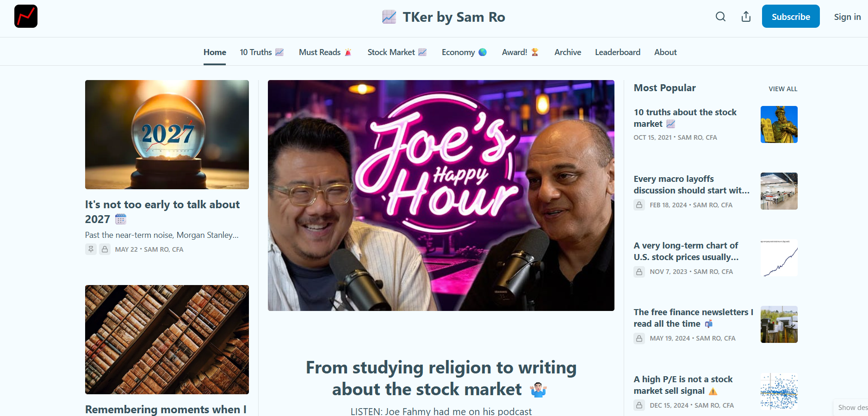Viewport: 868px width, 416px height.
Task: Click 'OCT 15, 2021 · SAM RO, CFA' byline
Action: (675, 137)
